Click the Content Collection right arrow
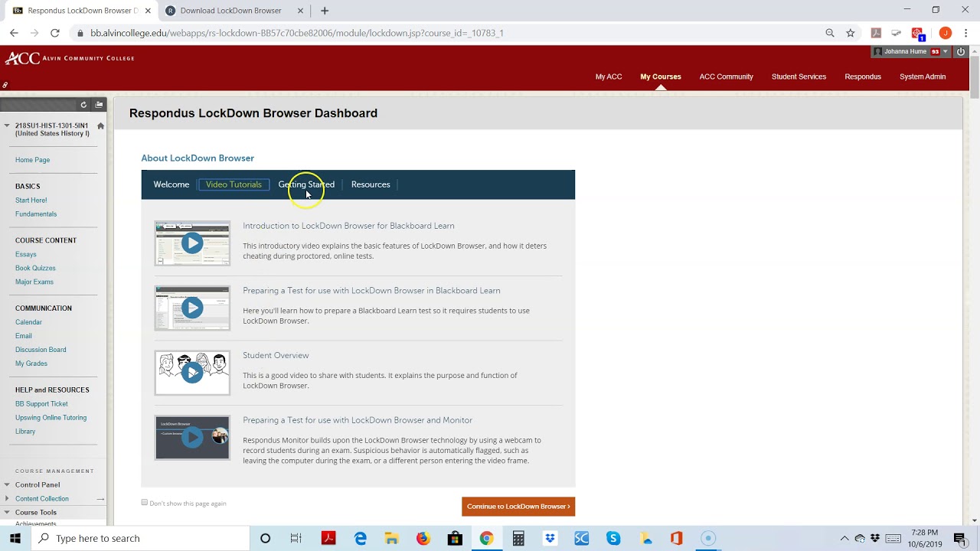Image resolution: width=980 pixels, height=551 pixels. 100,499
